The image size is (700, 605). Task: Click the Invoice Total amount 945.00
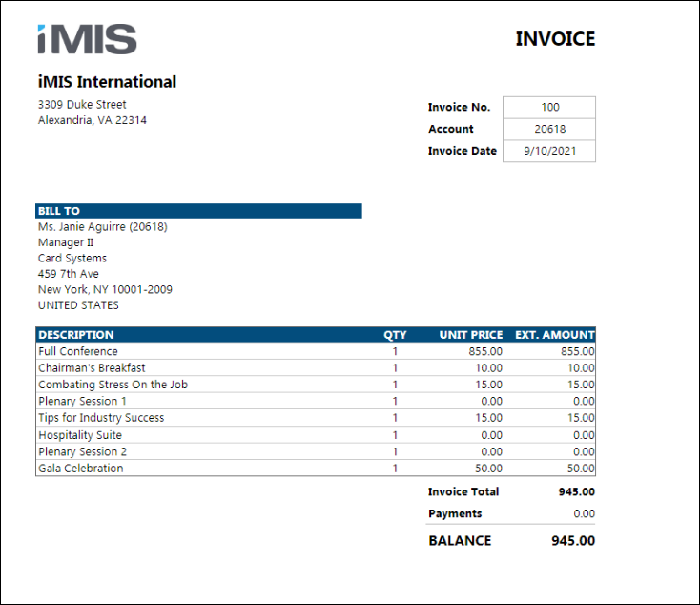pyautogui.click(x=576, y=491)
